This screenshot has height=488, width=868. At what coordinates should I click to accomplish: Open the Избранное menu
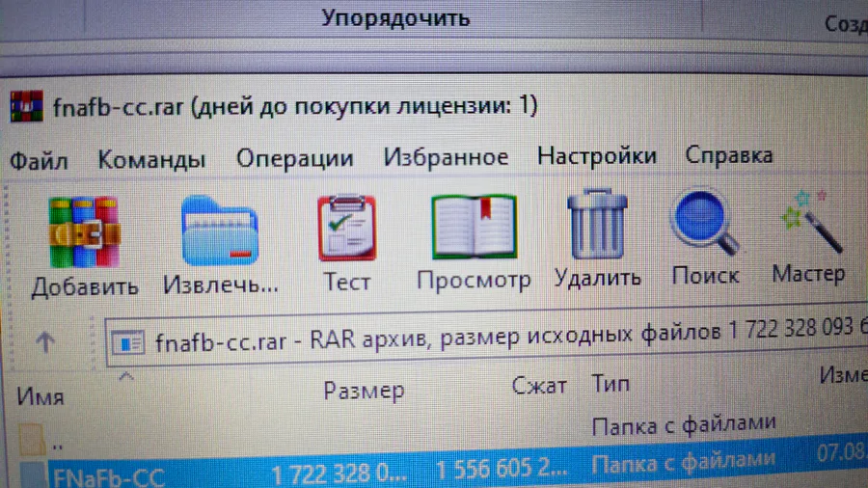(x=447, y=157)
